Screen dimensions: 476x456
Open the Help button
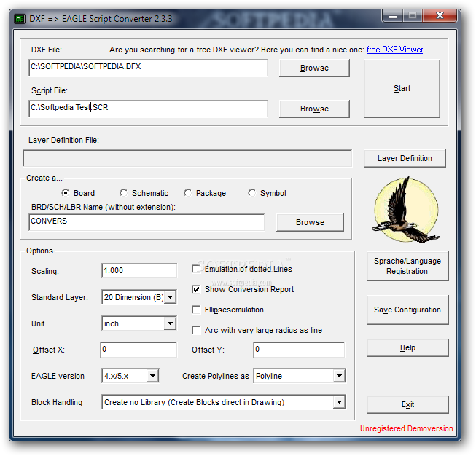tap(407, 347)
